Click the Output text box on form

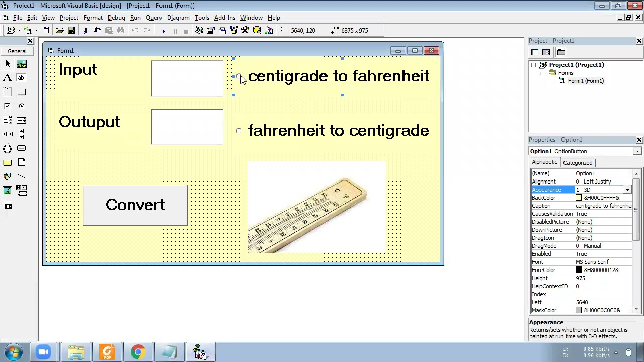(x=187, y=127)
